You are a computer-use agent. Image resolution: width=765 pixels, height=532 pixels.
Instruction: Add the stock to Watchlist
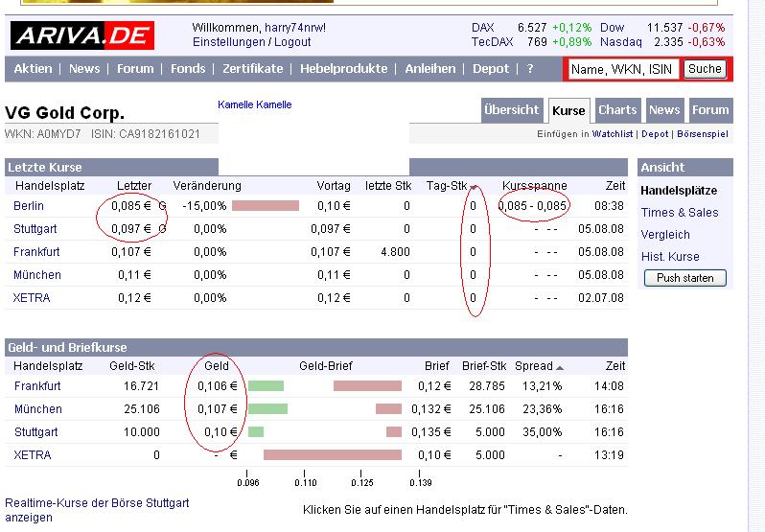click(x=613, y=134)
